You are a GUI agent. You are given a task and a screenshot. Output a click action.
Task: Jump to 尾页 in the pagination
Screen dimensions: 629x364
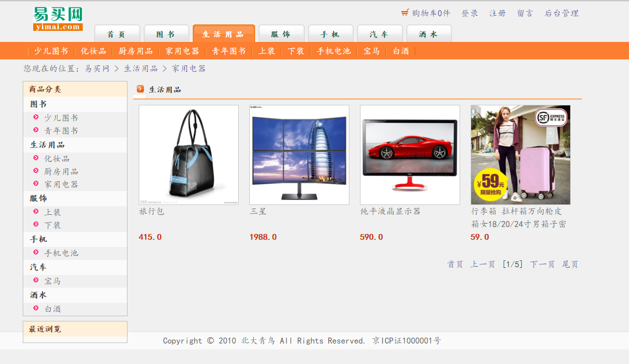pos(570,264)
